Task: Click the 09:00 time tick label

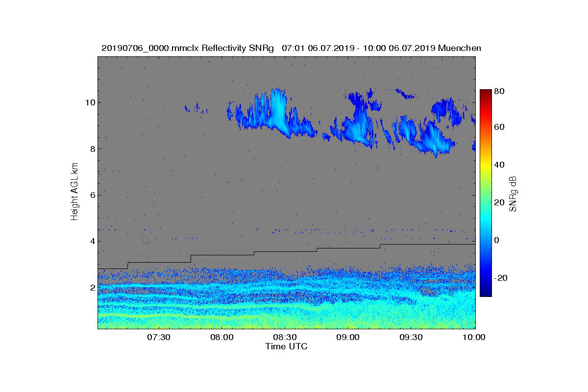Action: 348,337
